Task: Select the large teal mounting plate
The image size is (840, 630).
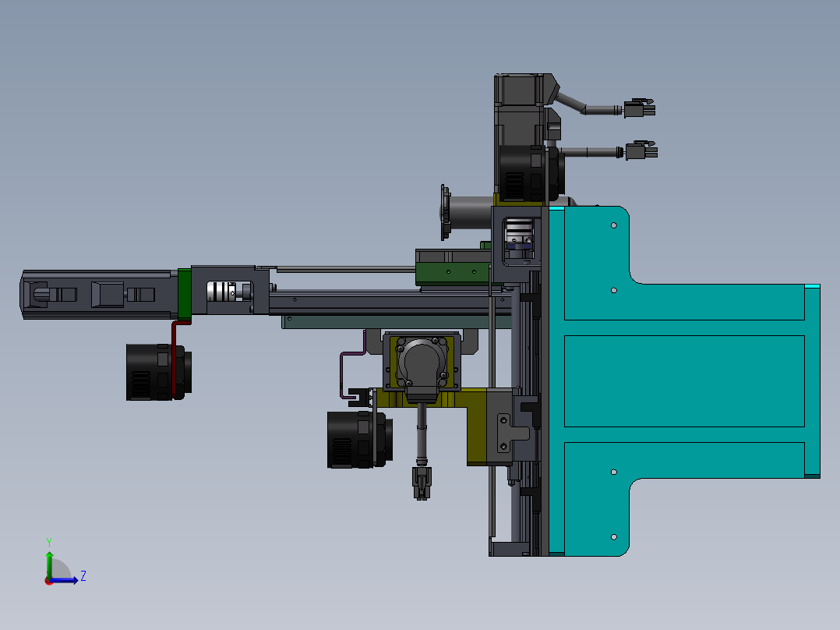Action: (x=683, y=380)
